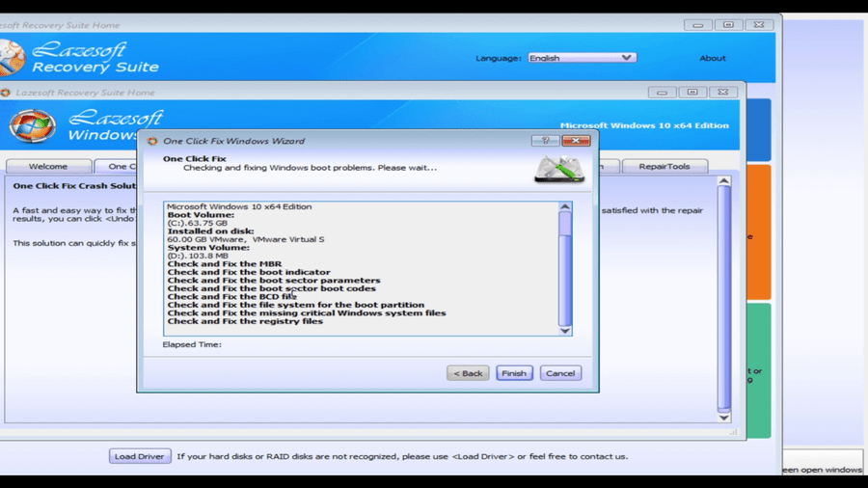Select the One Click tab behind the wizard

pyautogui.click(x=117, y=166)
